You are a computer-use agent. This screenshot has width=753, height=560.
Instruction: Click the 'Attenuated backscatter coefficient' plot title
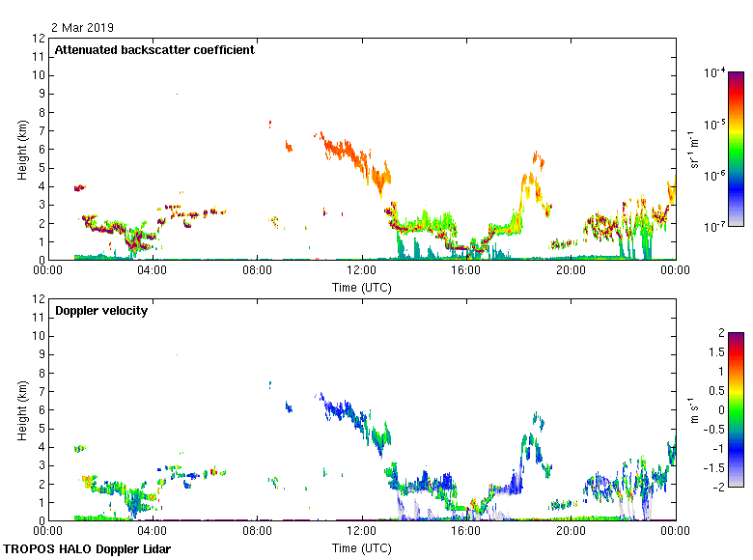[x=154, y=50]
